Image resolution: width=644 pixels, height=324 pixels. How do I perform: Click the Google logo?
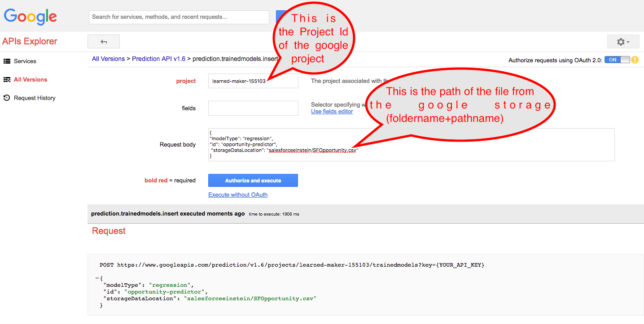(31, 17)
